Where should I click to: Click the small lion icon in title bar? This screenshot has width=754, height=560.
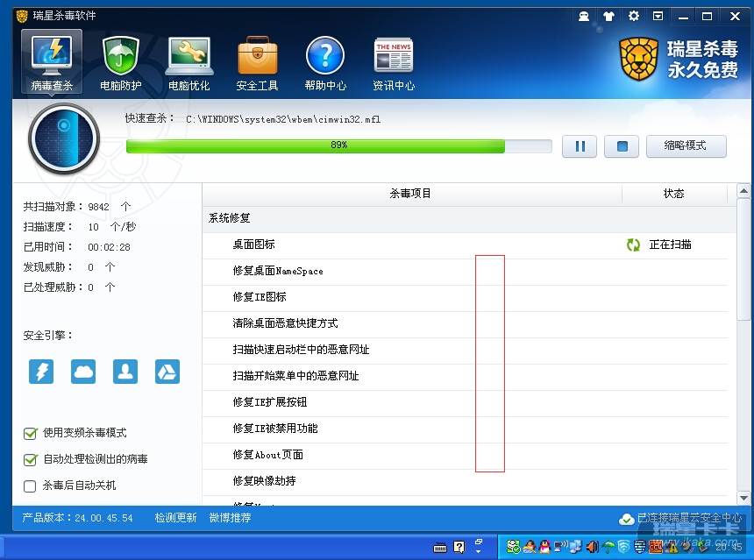22,17
